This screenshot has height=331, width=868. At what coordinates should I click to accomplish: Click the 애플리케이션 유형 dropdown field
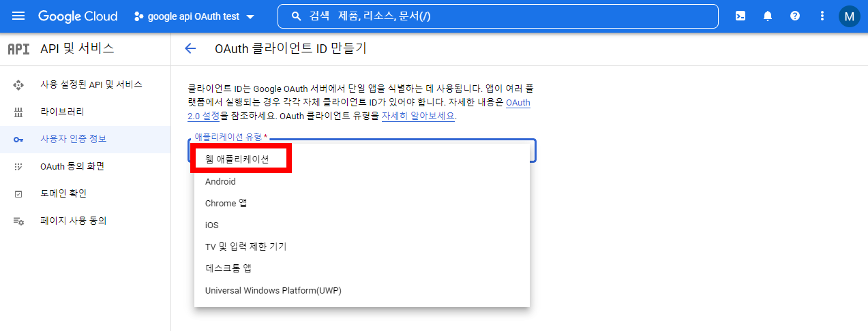click(x=361, y=150)
